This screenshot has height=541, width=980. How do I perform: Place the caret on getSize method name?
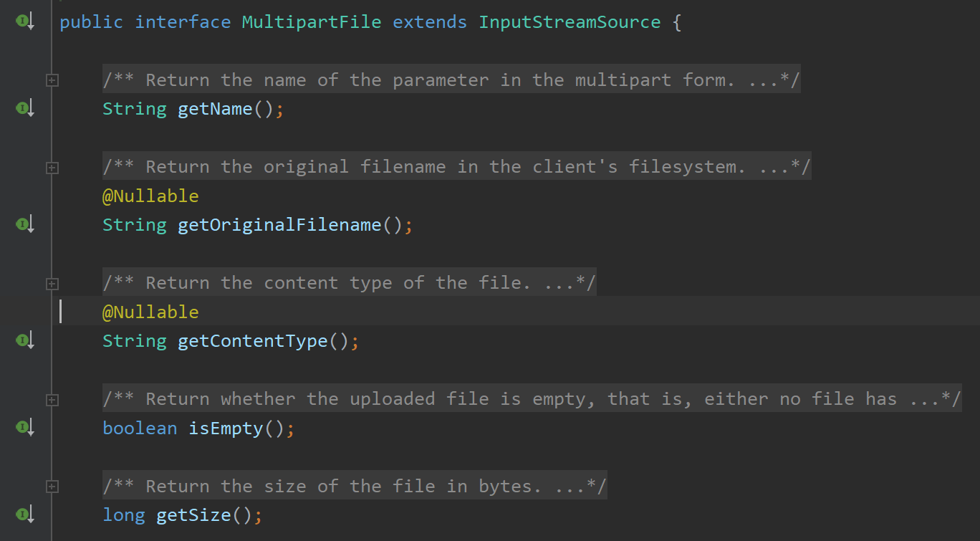193,515
